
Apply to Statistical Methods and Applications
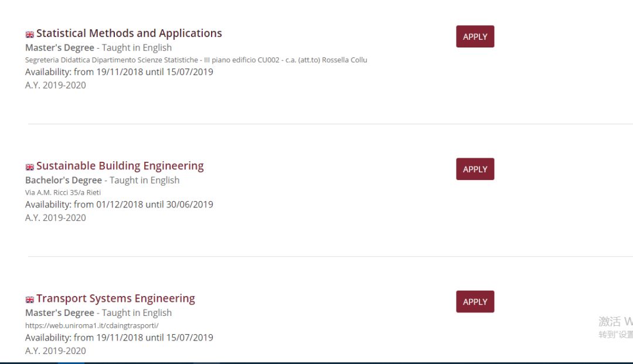point(475,36)
